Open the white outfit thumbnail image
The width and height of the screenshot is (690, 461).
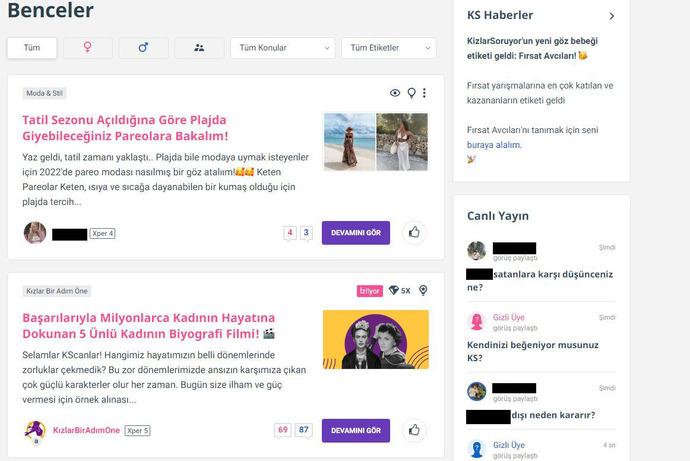point(402,142)
